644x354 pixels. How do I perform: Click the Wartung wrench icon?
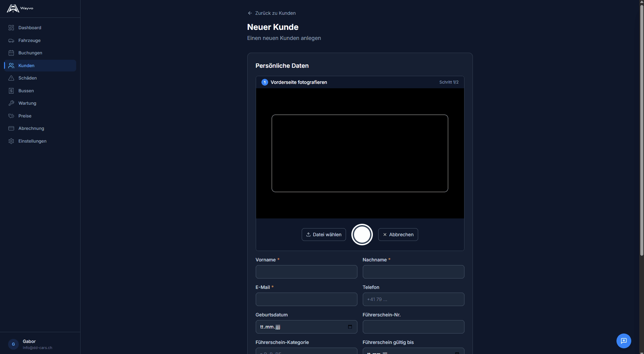pyautogui.click(x=11, y=103)
